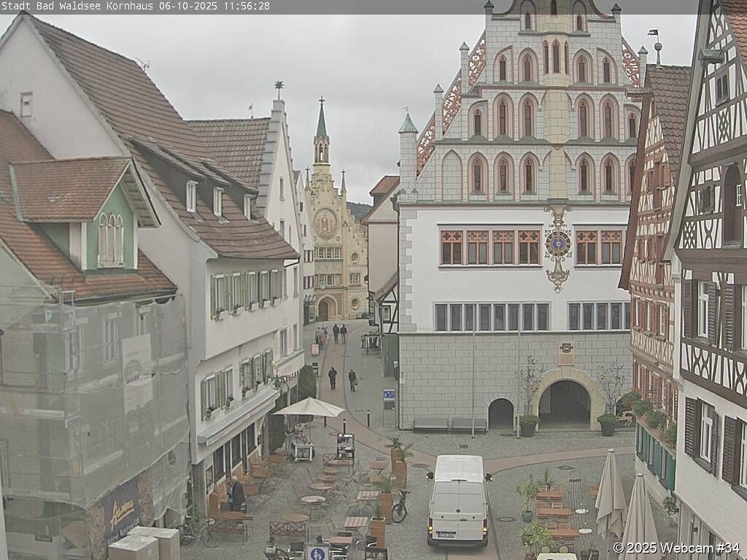Select the ornate clock on town hall facade
The height and width of the screenshot is (560, 747).
pos(558,244)
